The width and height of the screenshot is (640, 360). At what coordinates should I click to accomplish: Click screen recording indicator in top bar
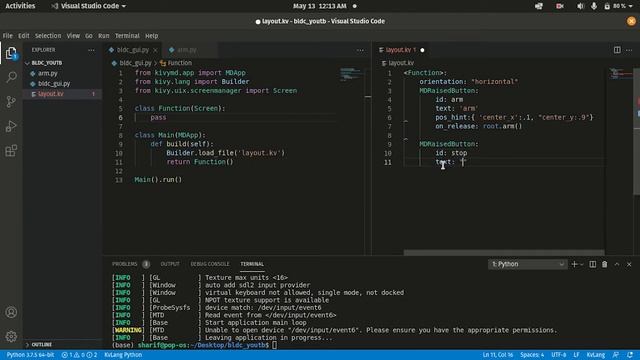click(560, 6)
